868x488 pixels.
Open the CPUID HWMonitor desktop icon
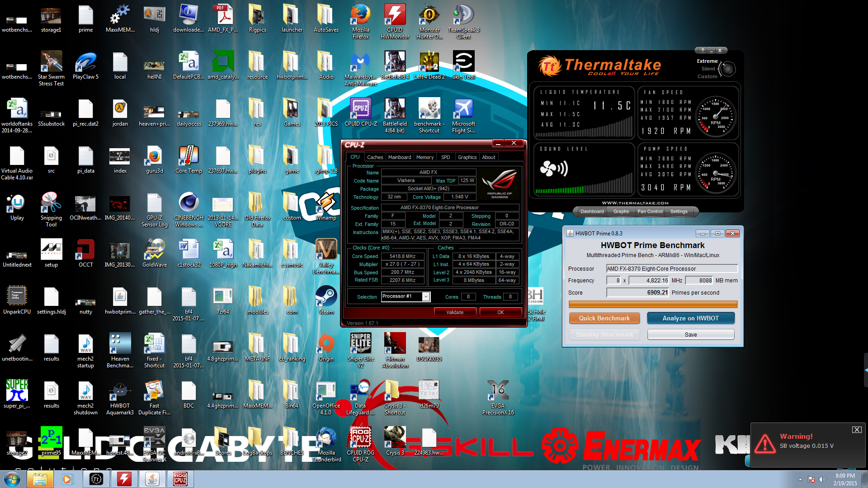(x=395, y=21)
